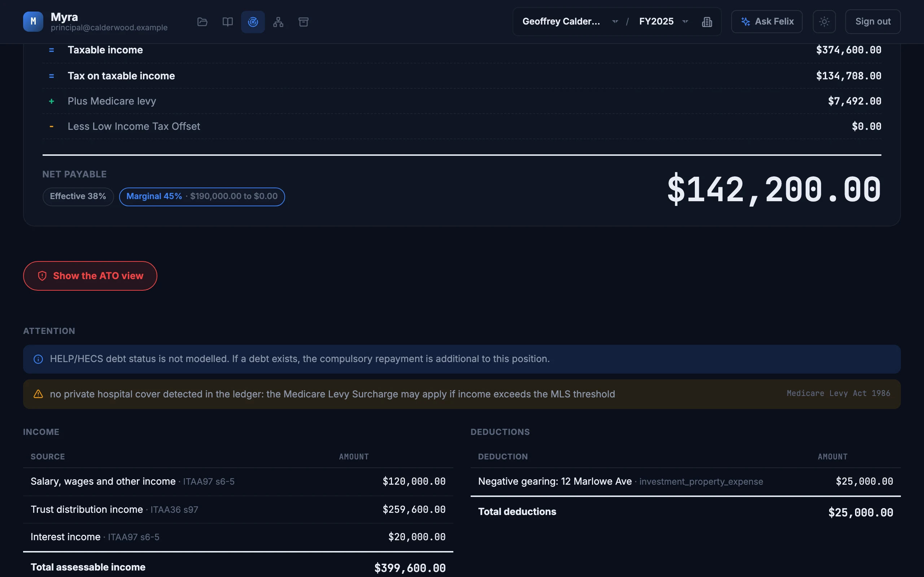Open the folder icon in top navigation
Screen dimensions: 924x577
(202, 22)
